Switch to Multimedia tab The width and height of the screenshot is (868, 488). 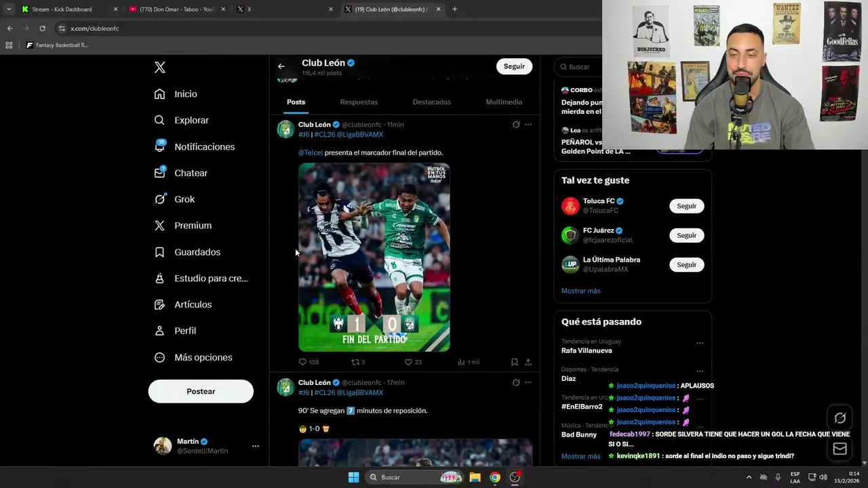(x=504, y=102)
